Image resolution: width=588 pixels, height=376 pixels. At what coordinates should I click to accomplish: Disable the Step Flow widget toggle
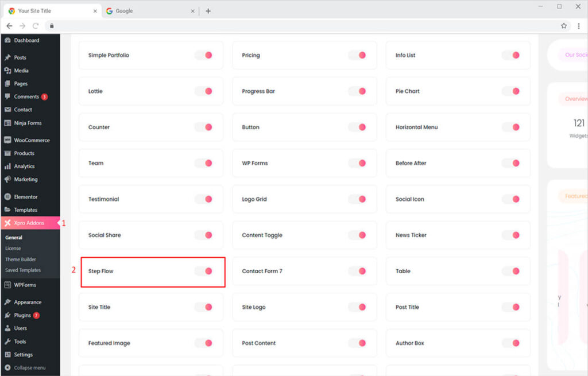(x=204, y=271)
